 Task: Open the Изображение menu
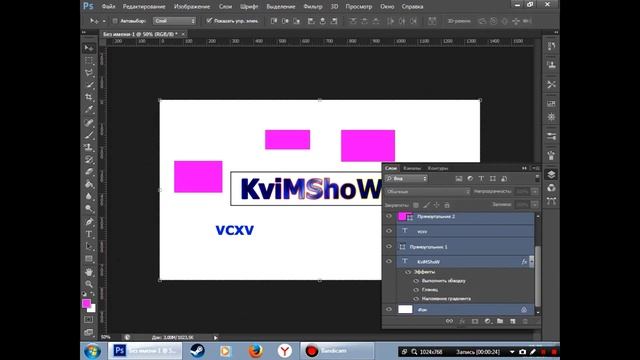[x=192, y=7]
